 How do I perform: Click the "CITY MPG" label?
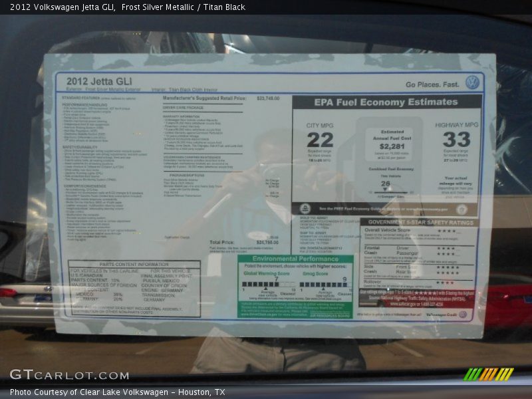tap(320, 126)
